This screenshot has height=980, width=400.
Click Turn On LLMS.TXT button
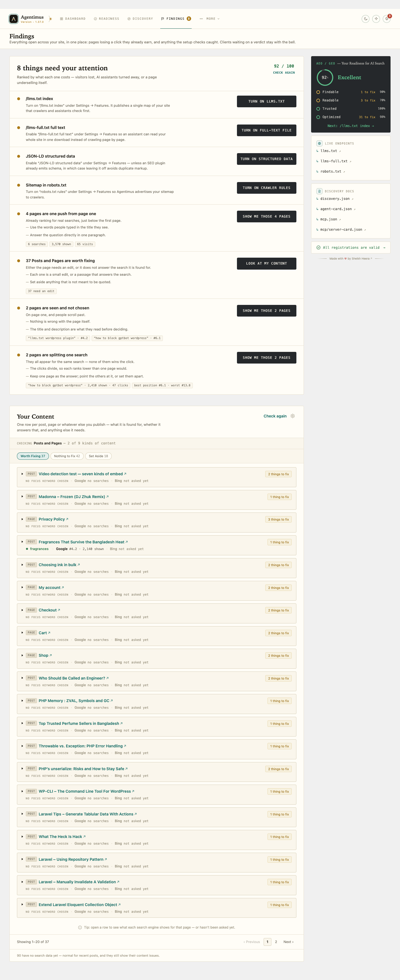click(x=267, y=101)
